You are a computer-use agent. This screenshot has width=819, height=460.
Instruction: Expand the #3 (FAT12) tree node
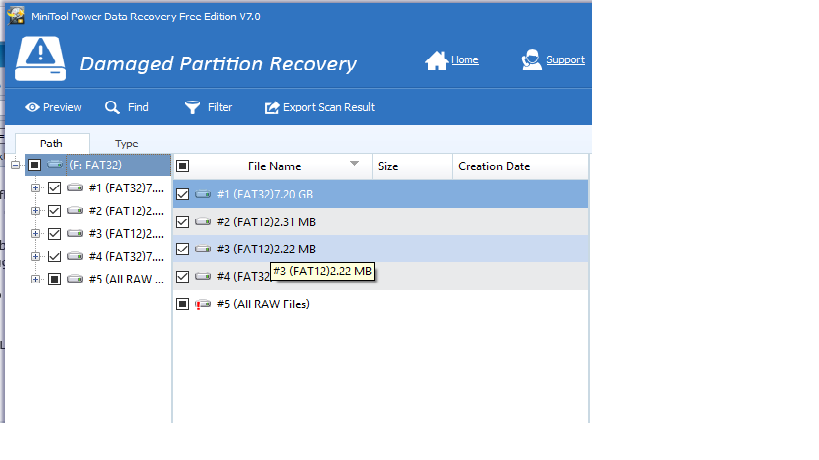35,233
